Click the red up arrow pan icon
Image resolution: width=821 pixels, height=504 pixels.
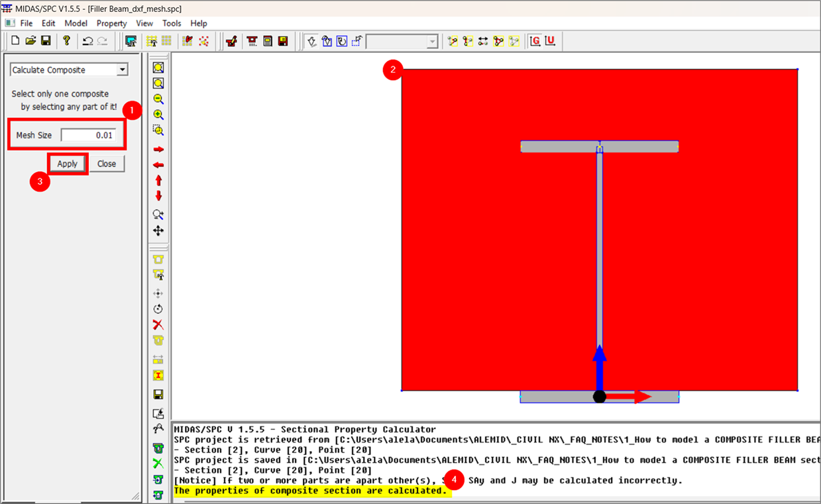tap(158, 180)
